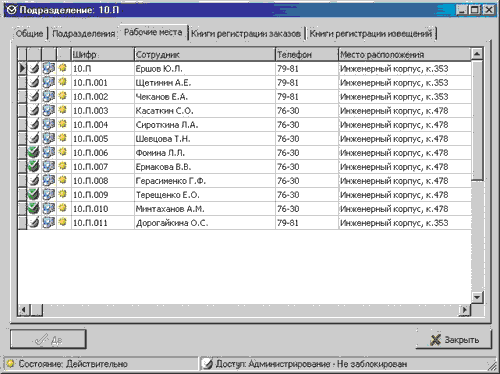Click the yellow state icon in row 10.П.006
Viewport: 500px width, 374px height.
63,152
